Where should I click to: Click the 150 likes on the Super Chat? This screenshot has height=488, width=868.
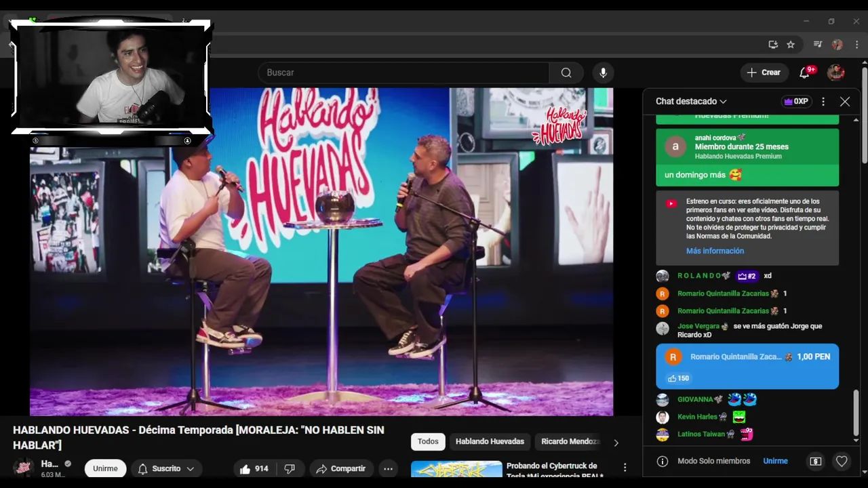click(678, 378)
